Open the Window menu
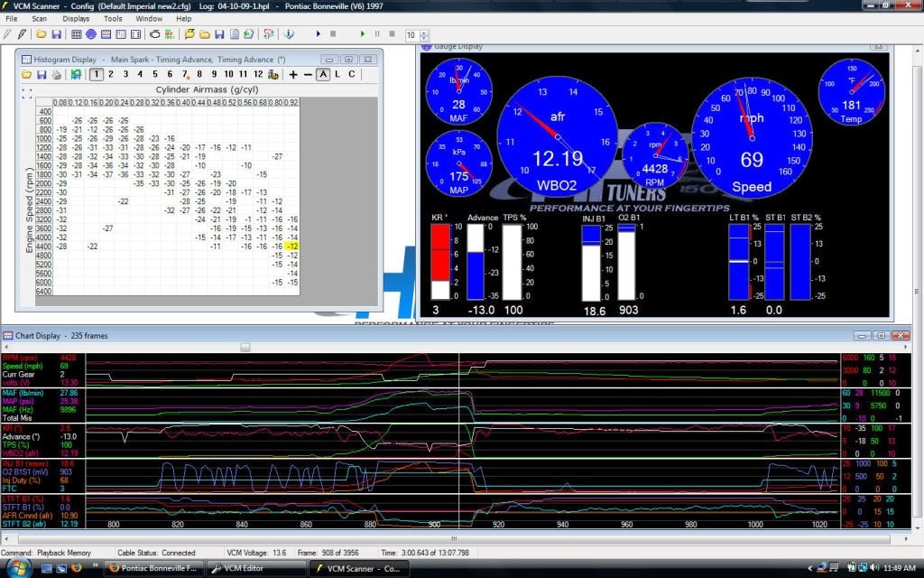 (x=149, y=19)
